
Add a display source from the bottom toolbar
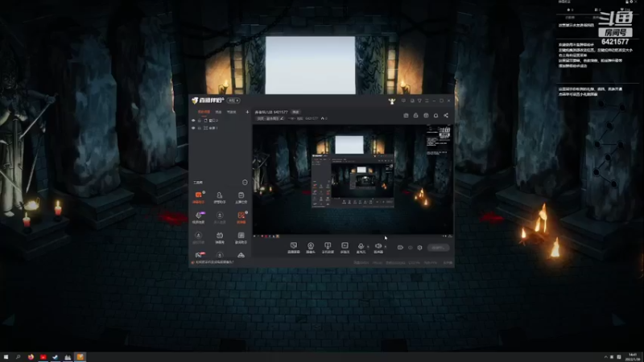pos(328,248)
